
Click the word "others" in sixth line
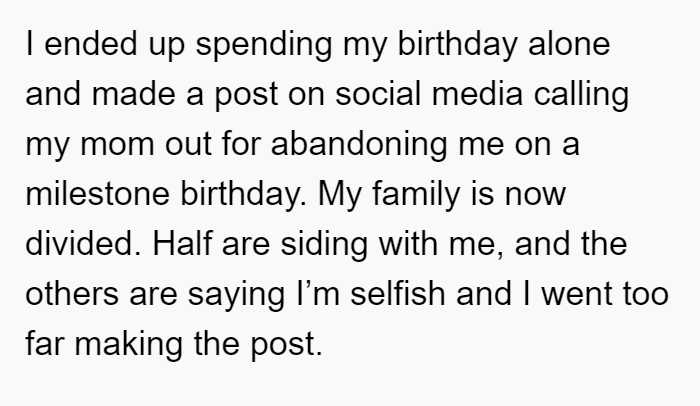click(x=72, y=294)
